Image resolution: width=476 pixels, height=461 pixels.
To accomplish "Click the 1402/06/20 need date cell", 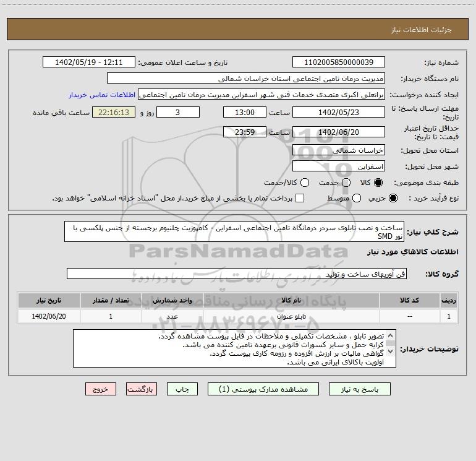I will (x=49, y=316).
